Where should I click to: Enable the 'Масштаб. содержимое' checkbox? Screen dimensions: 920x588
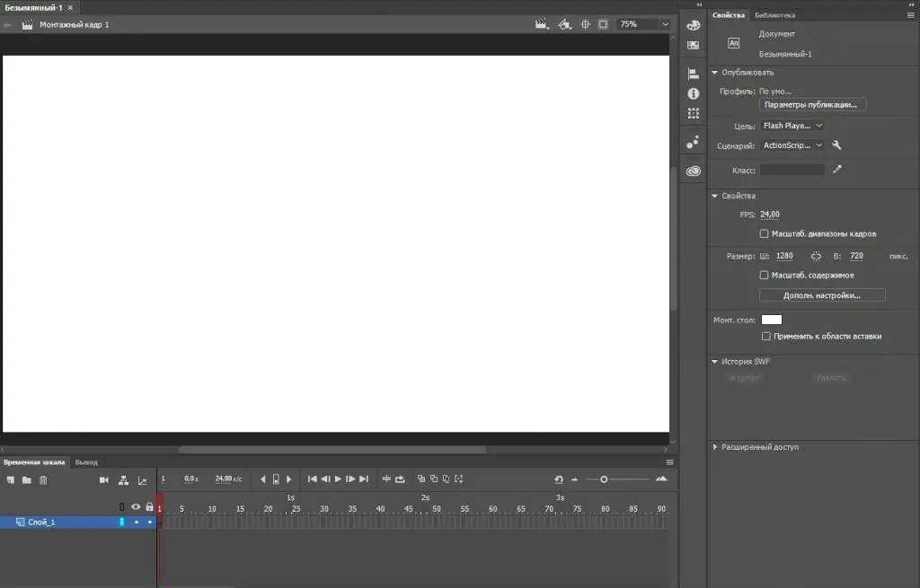764,275
